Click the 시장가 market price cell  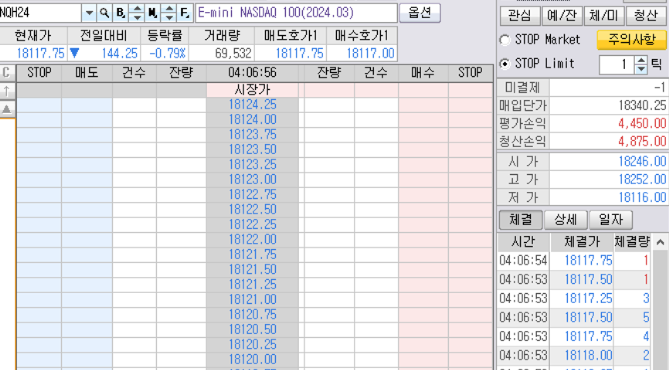pos(252,90)
